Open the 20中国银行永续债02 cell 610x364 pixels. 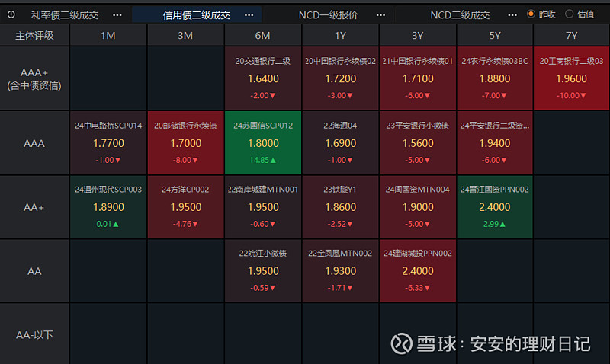(x=340, y=78)
